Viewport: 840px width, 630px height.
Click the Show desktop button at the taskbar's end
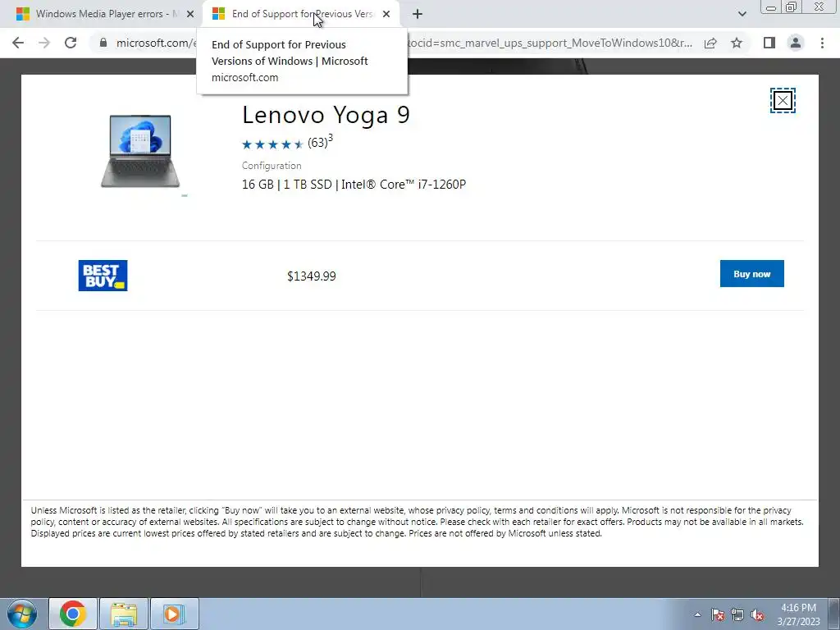[x=834, y=614]
